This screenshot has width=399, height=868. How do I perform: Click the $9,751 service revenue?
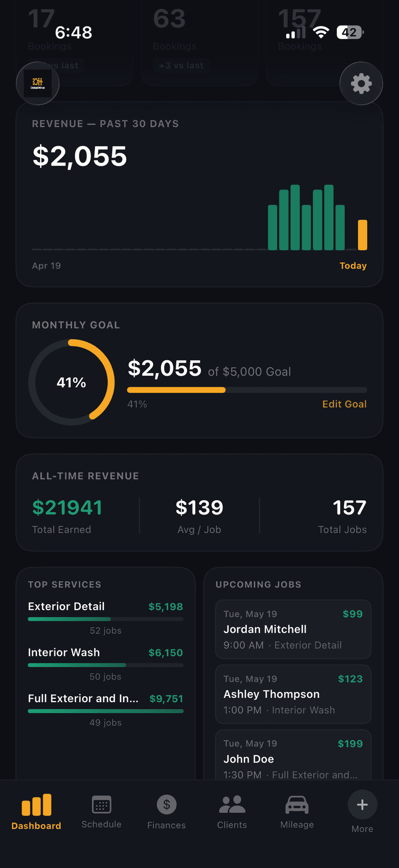(x=166, y=699)
